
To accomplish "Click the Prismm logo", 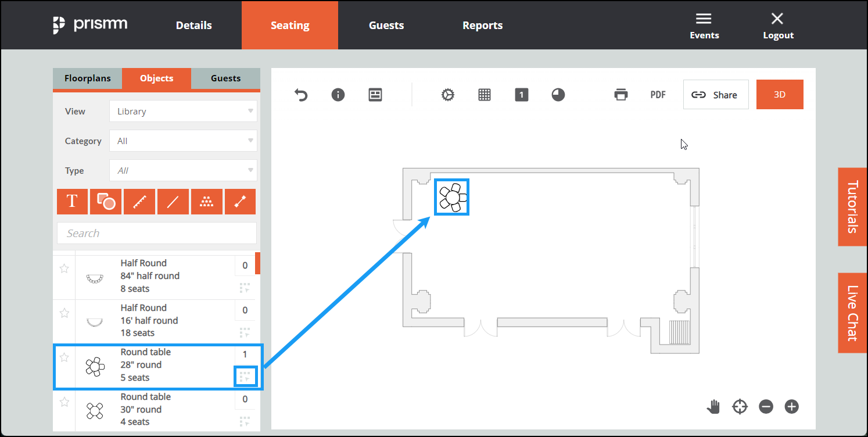I will [90, 24].
